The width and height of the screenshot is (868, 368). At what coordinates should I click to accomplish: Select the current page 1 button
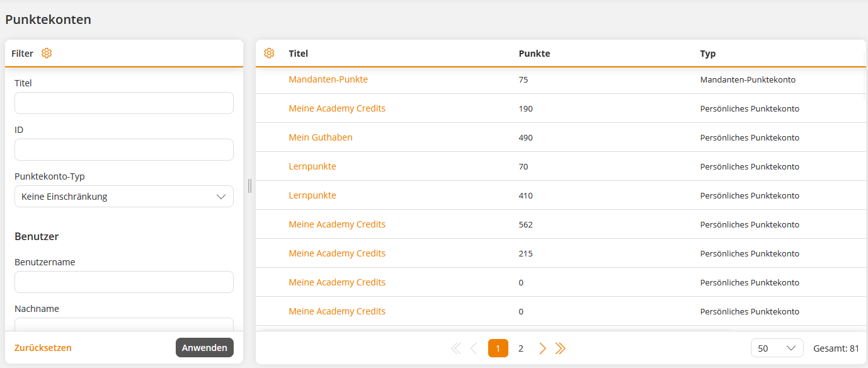coord(498,348)
